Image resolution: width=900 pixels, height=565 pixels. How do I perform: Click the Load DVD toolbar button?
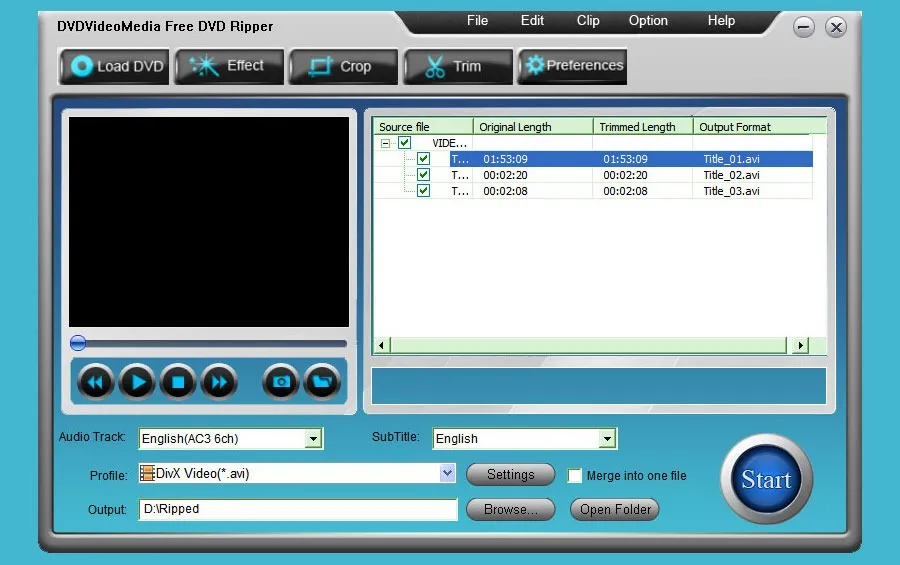click(115, 66)
